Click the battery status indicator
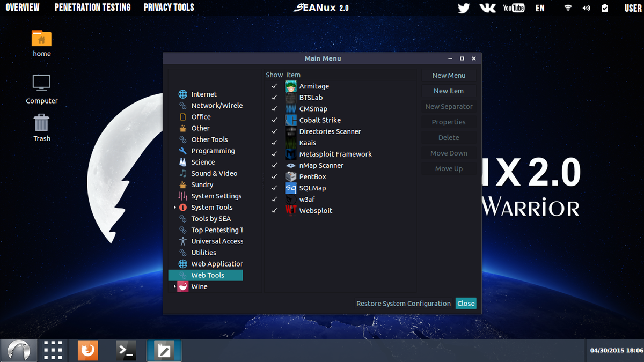This screenshot has width=644, height=362. tap(605, 8)
